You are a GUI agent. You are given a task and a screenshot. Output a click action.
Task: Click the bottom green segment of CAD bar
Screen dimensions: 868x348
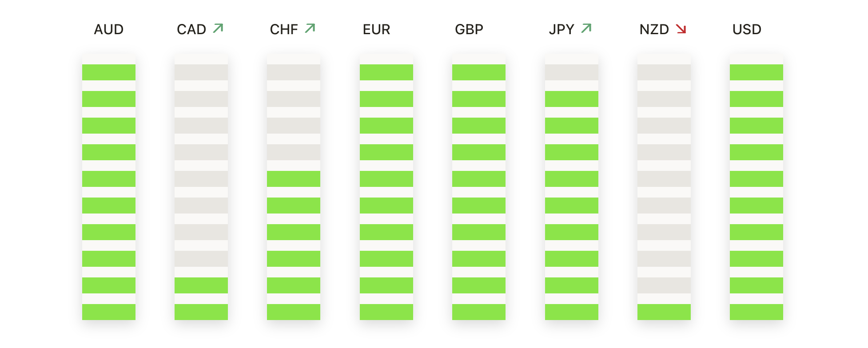coord(201,312)
